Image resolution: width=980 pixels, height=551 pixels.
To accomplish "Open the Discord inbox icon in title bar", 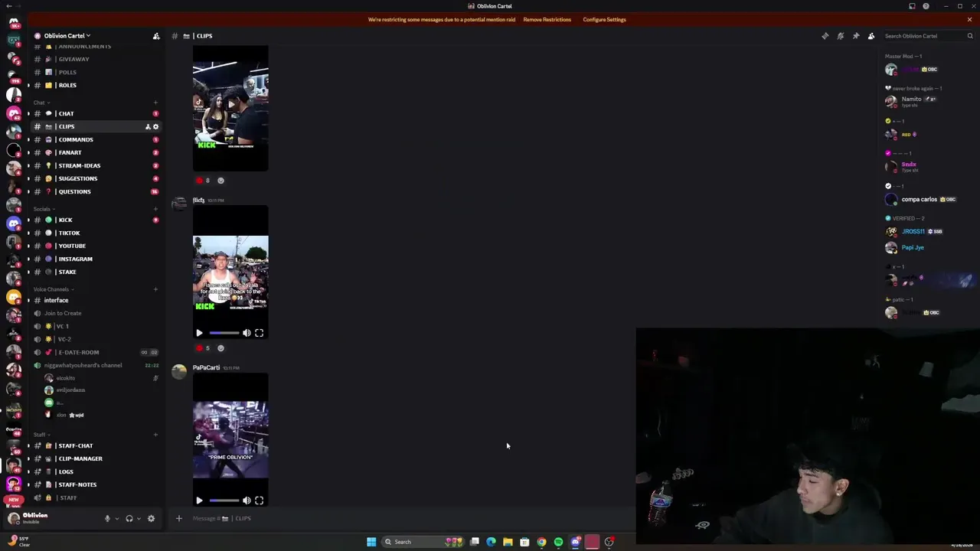I will [x=912, y=6].
